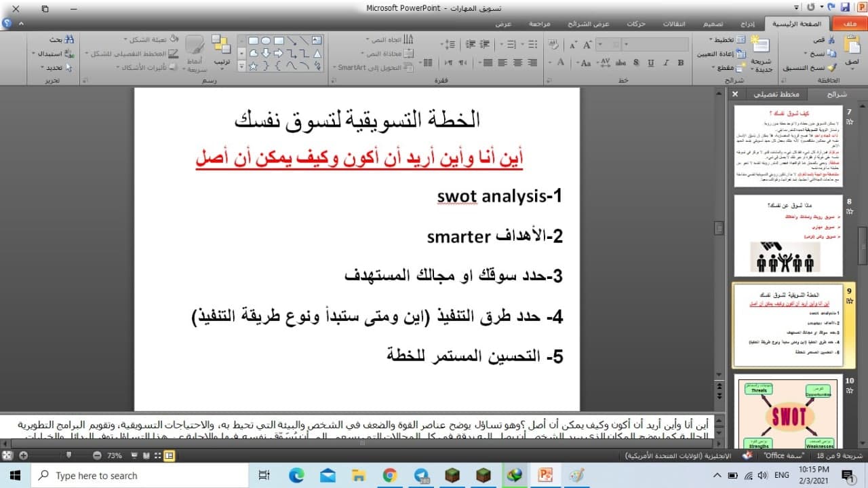Switch to the Insert (إدراج) ribbon tab

click(747, 23)
